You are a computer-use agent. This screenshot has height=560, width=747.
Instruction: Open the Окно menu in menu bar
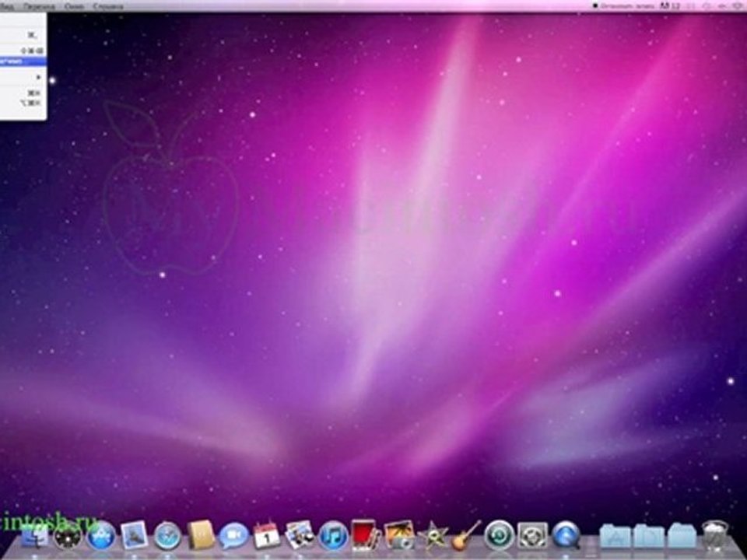click(x=74, y=6)
